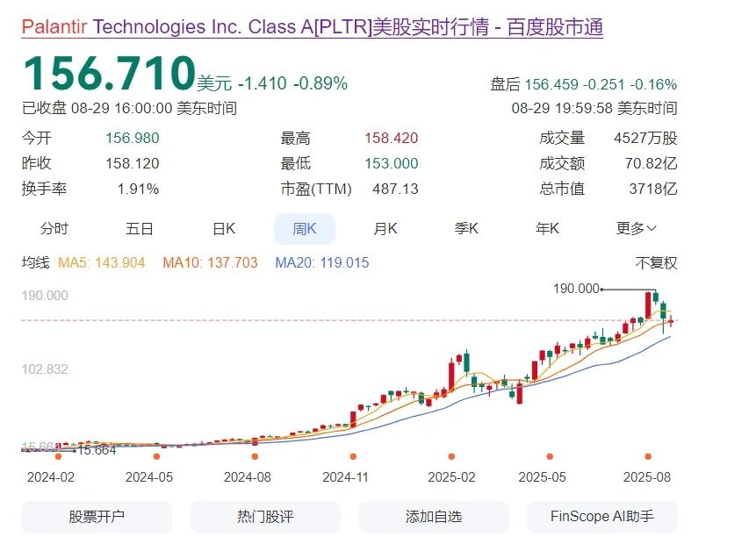Open the Palantir PLTR 百度股市通 title link
The image size is (756, 551).
[x=313, y=26]
